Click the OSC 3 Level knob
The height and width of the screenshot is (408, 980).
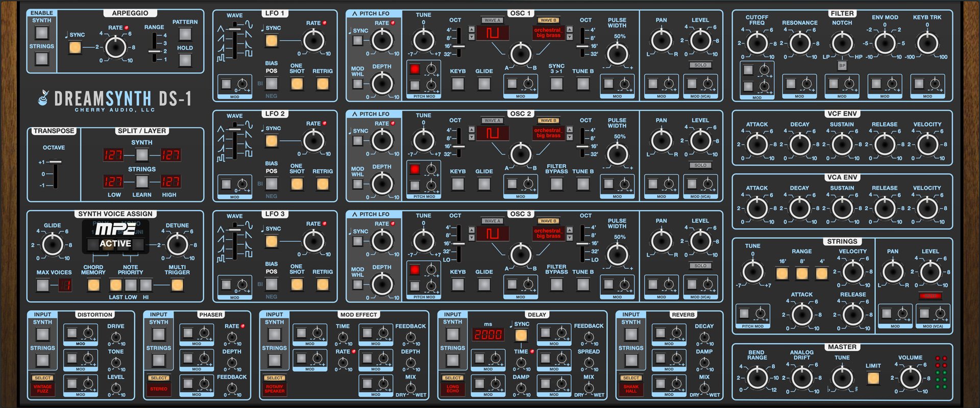pyautogui.click(x=700, y=241)
